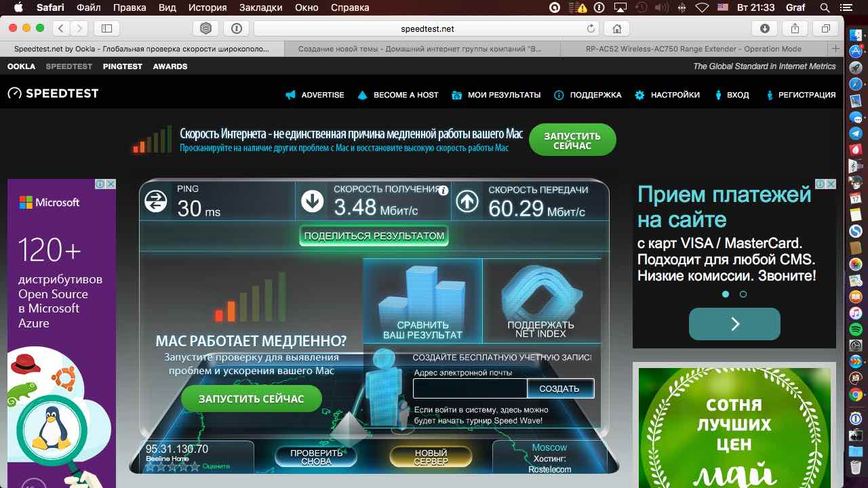This screenshot has width=868, height=488.
Task: Click the НОВЫЙ СЕРВЕР button
Action: pos(431,457)
